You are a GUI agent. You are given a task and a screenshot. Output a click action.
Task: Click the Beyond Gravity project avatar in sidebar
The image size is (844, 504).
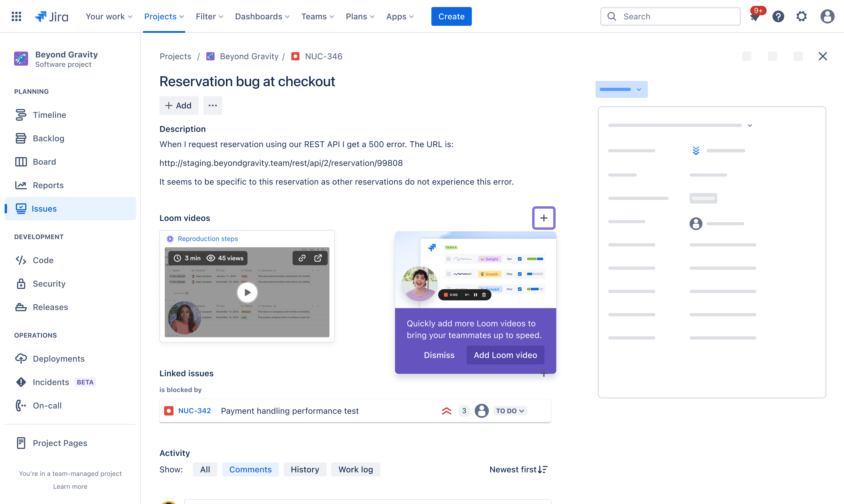(21, 59)
